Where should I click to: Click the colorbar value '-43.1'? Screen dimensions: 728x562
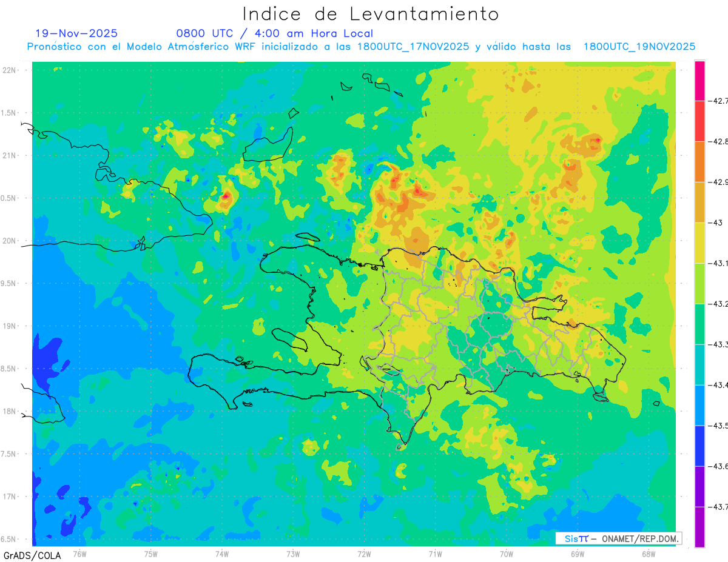coord(718,263)
